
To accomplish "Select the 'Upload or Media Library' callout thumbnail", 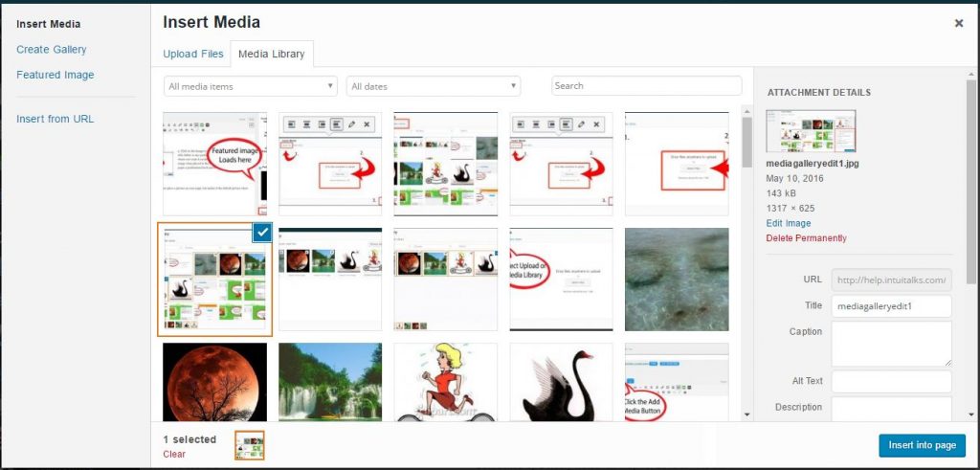I will tap(561, 280).
